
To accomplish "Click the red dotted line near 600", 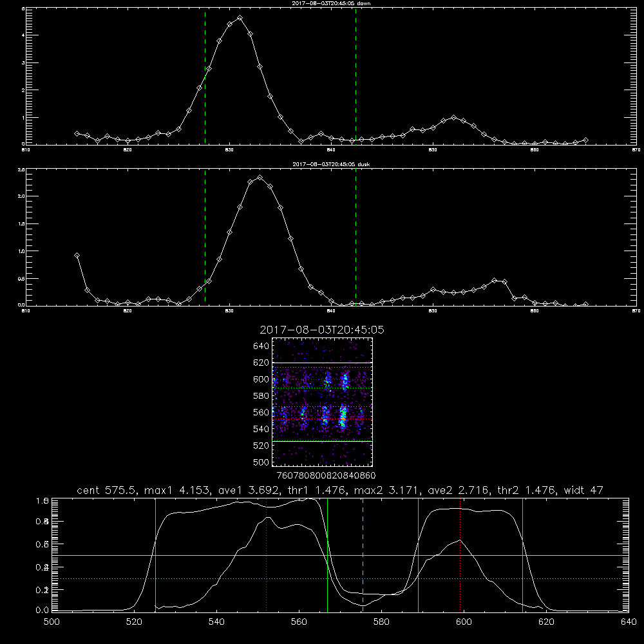I will pyautogui.click(x=460, y=555).
